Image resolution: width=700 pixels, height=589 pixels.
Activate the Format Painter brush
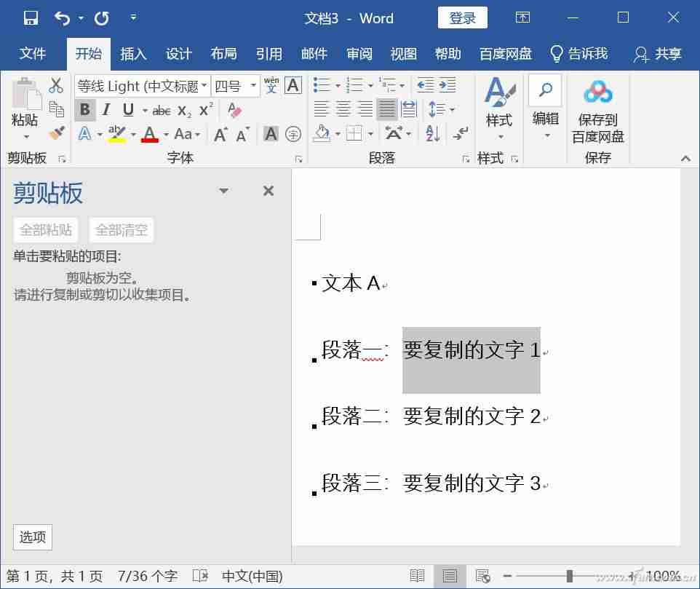[57, 133]
